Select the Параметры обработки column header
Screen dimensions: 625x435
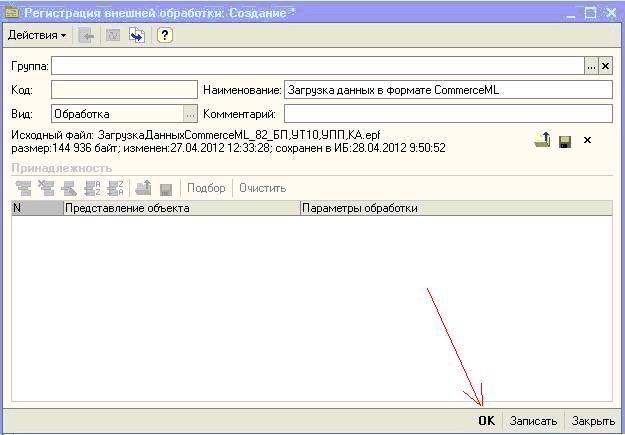coord(455,209)
